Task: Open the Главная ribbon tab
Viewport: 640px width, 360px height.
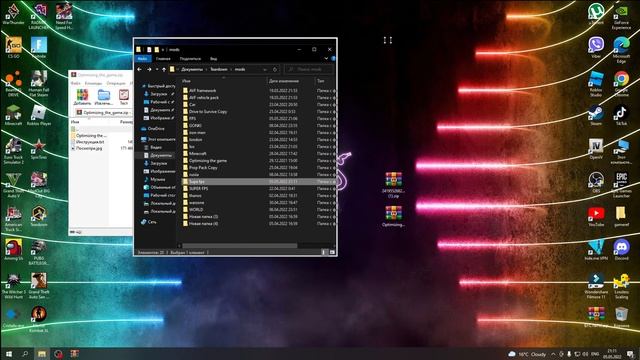Action: click(x=163, y=58)
